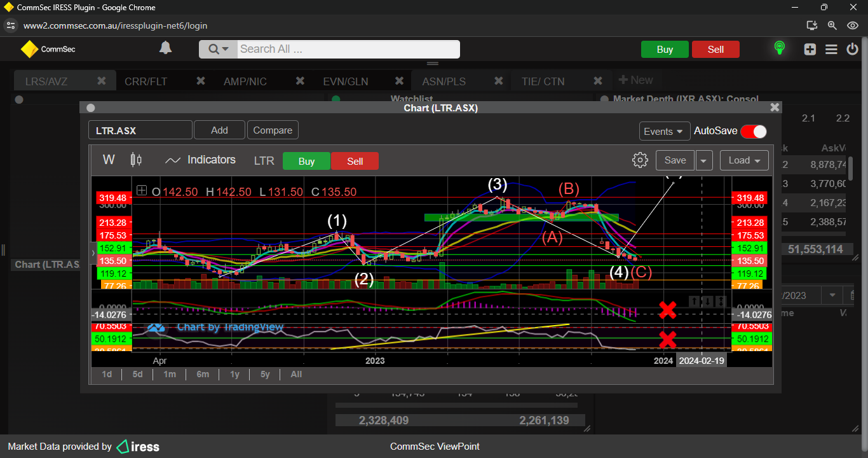The image size is (868, 458).
Task: Click the power logout icon
Action: (x=853, y=49)
